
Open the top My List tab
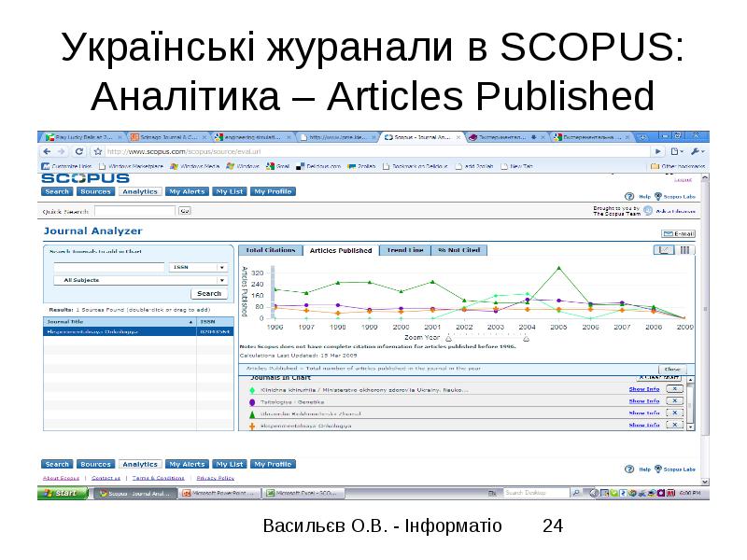(x=229, y=191)
